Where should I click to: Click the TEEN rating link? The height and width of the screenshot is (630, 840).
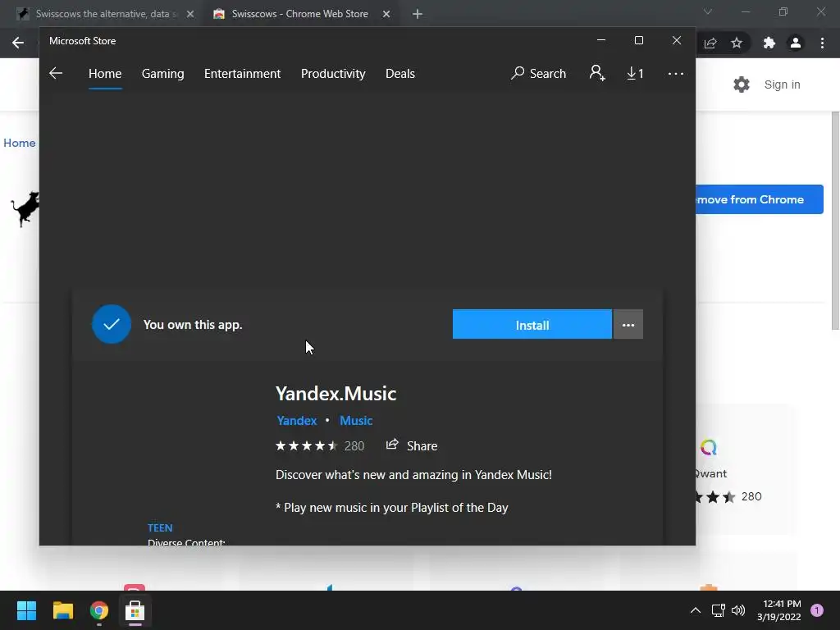point(160,527)
